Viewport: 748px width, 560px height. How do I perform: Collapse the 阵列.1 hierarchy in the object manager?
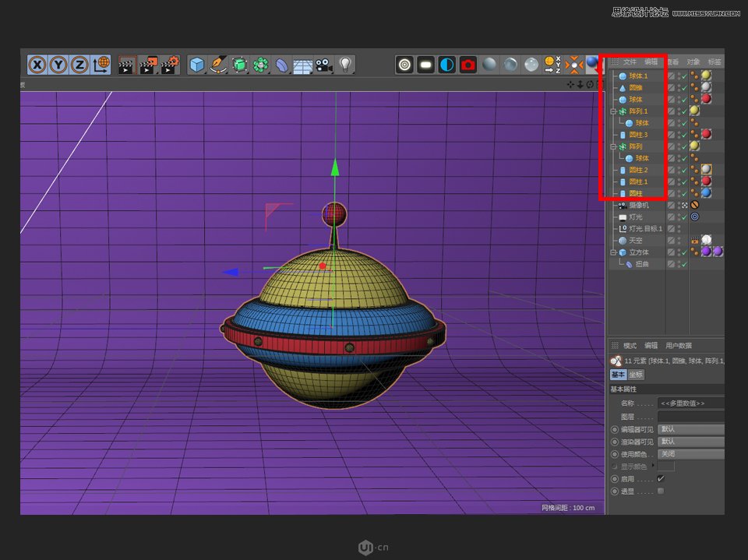point(612,111)
